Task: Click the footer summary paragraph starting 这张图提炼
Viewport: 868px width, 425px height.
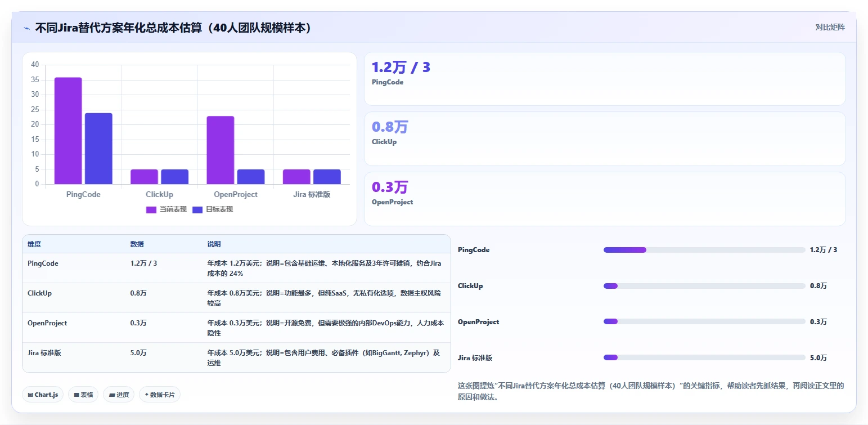Action: point(651,391)
